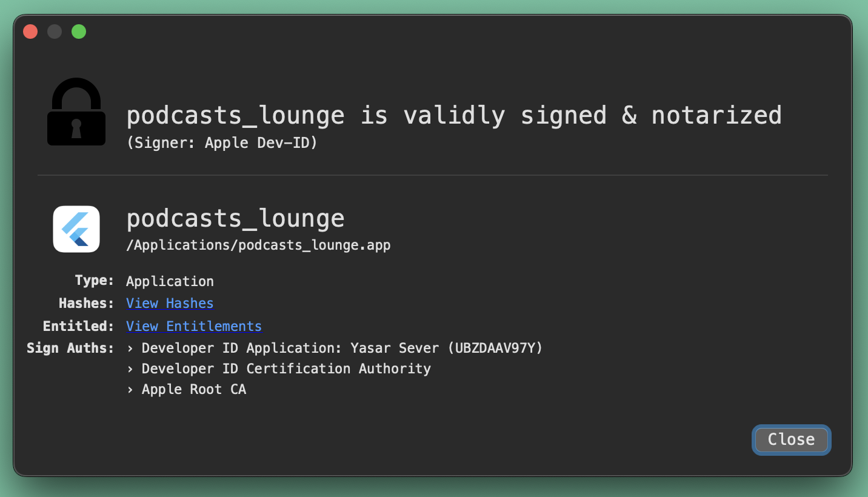868x497 pixels.
Task: Click the black padlock signing status icon
Action: point(76,112)
